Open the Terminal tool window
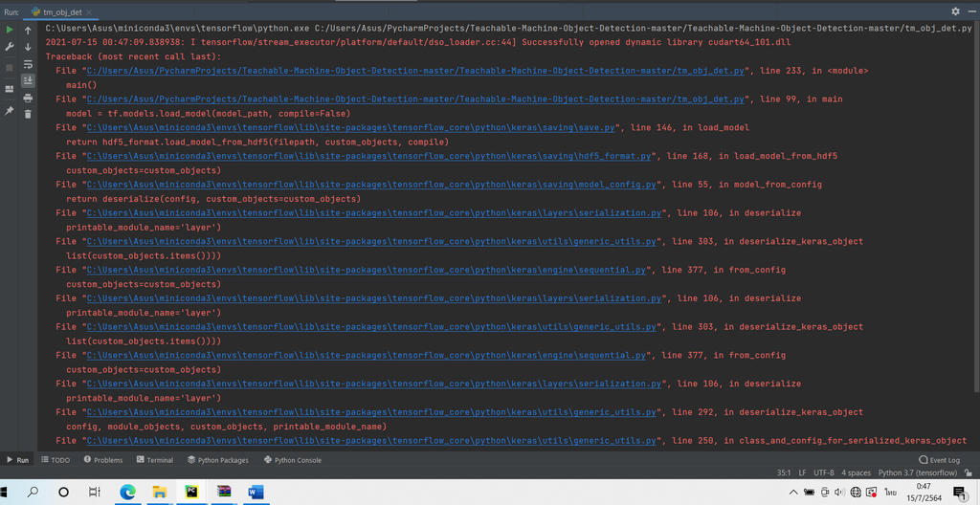 click(x=154, y=460)
